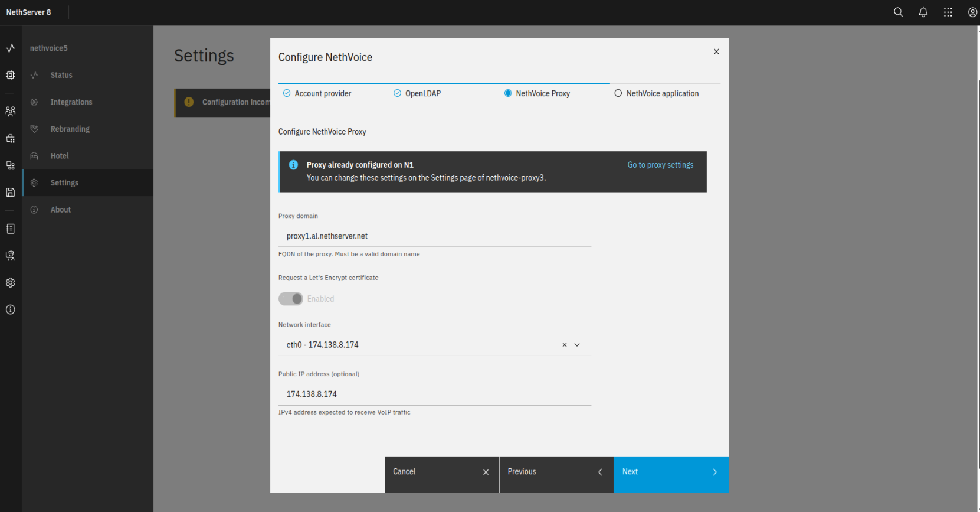Click the Proxy domain input field
The width and height of the screenshot is (980, 512).
[x=434, y=236]
